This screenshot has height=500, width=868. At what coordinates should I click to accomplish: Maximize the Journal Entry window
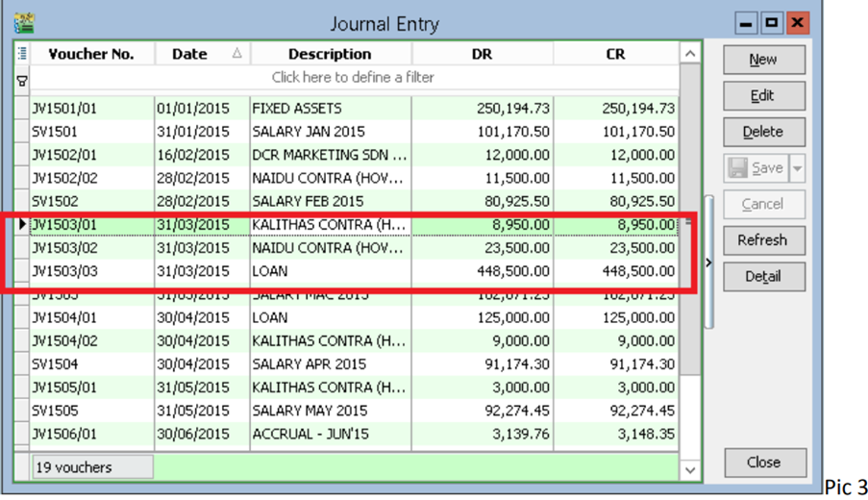coord(772,23)
